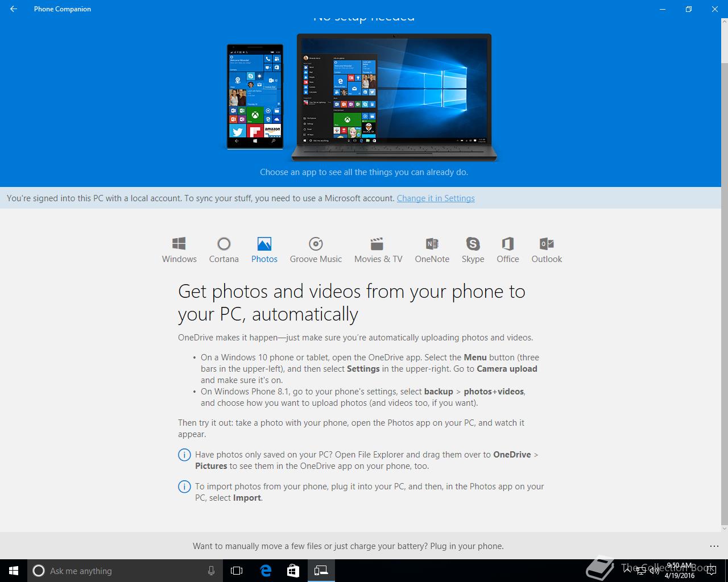
Task: Click the page heading 'Get photos and videos'
Action: point(351,302)
